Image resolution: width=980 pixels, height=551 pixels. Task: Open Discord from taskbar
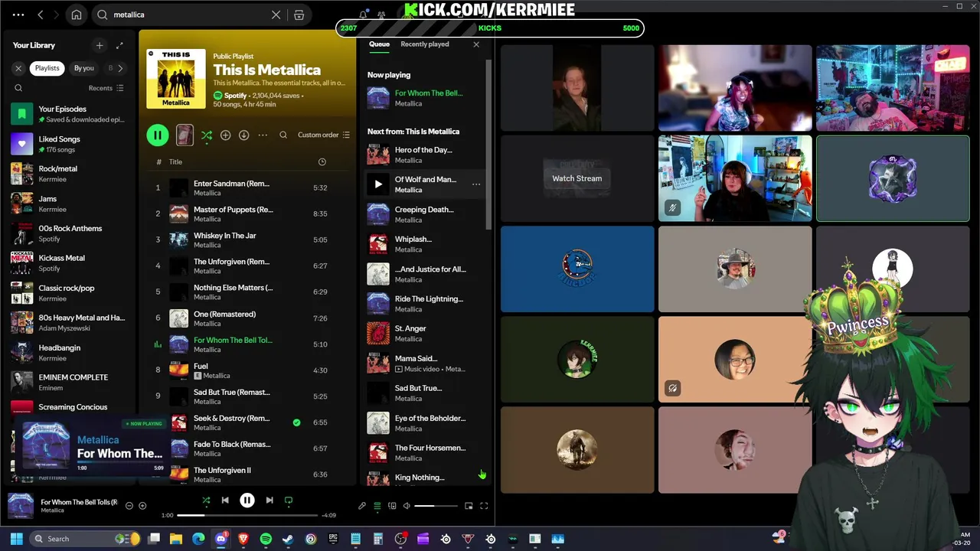click(221, 539)
